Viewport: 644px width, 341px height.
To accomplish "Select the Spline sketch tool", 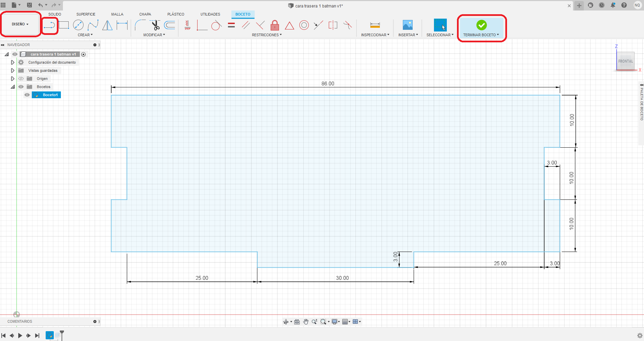I will (93, 25).
